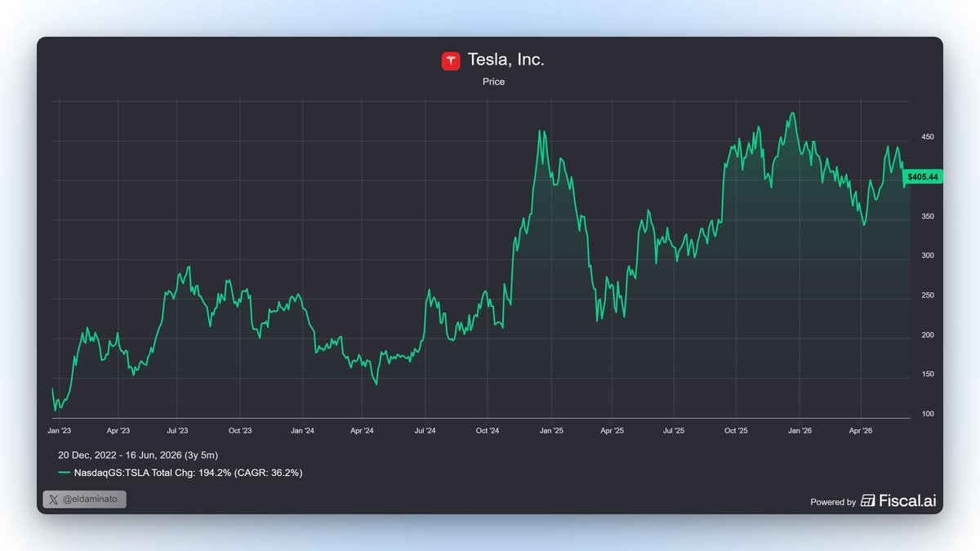Click the red Tesla logo icon
Image resolution: width=980 pixels, height=551 pixels.
[x=451, y=60]
